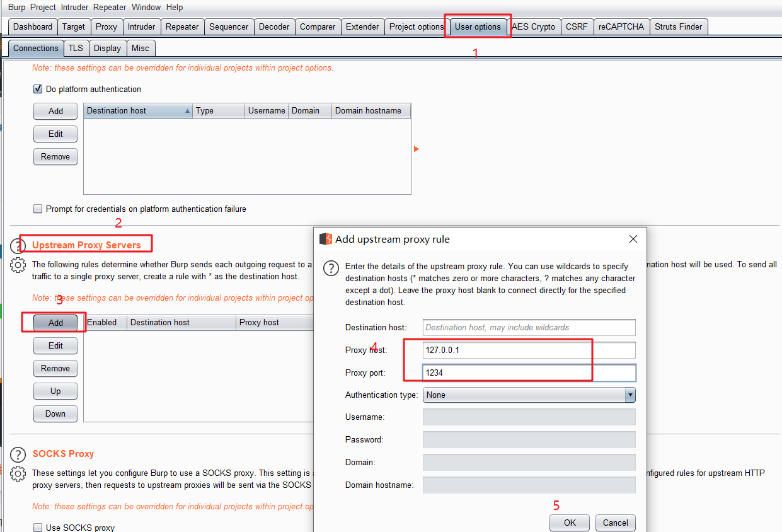Select the User options tab
Image resolution: width=782 pixels, height=532 pixels.
pyautogui.click(x=478, y=26)
